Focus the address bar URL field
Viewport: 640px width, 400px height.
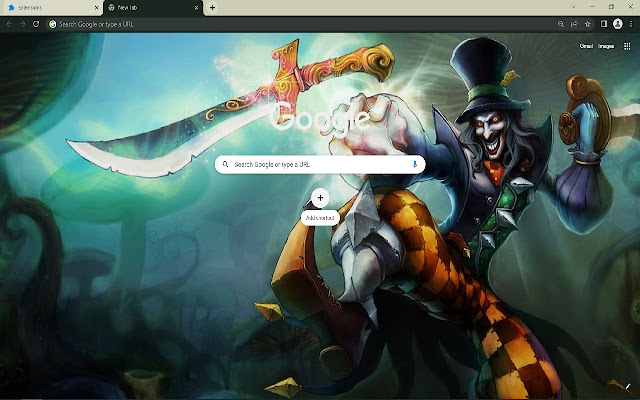(x=302, y=24)
